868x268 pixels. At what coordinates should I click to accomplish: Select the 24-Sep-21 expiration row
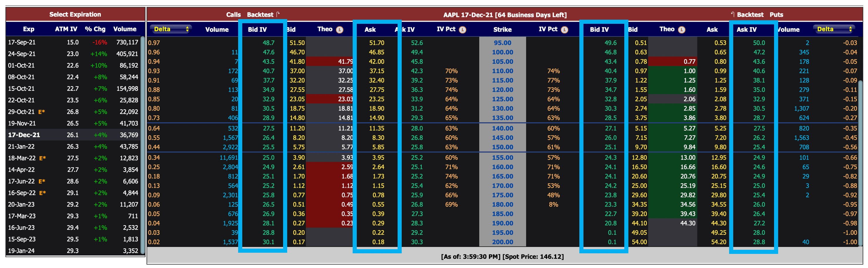pyautogui.click(x=73, y=53)
